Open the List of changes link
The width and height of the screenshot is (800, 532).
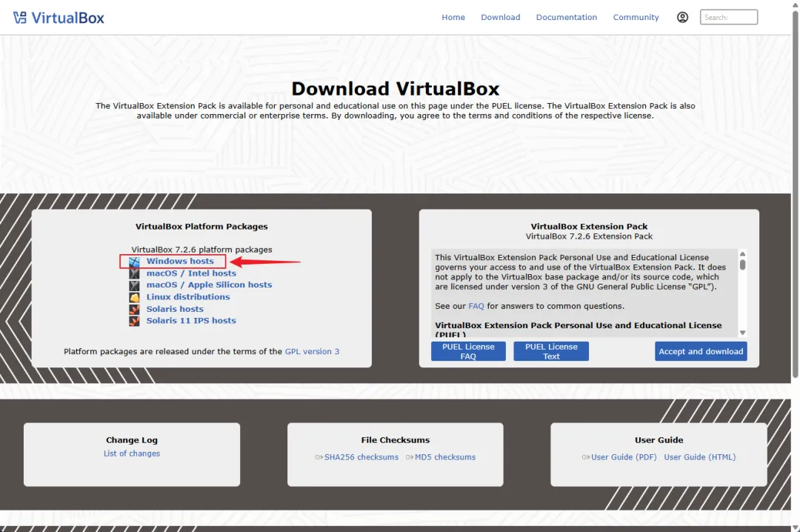click(x=132, y=453)
